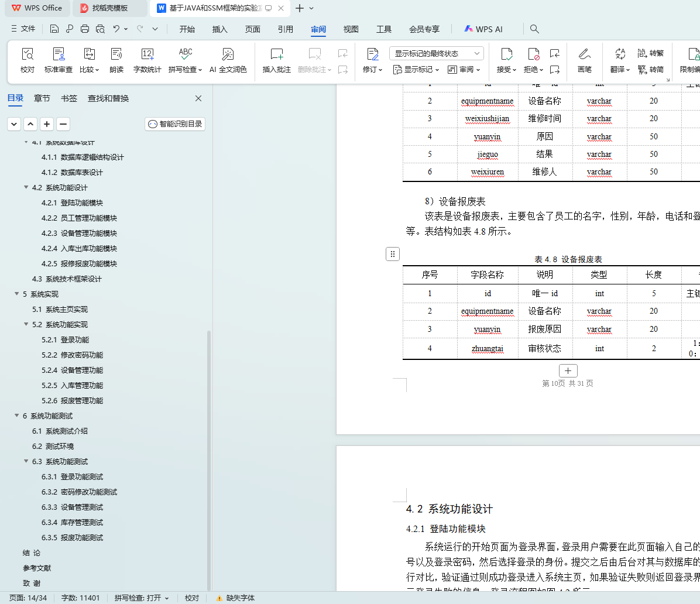Image resolution: width=700 pixels, height=604 pixels.
Task: Reject changes with 拒绝
Action: coord(533,60)
